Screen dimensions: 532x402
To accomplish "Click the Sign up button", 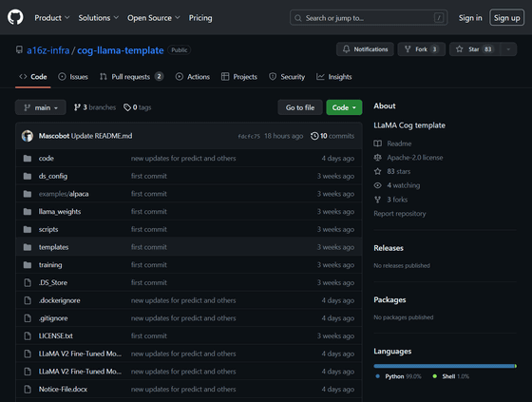I will 507,18.
